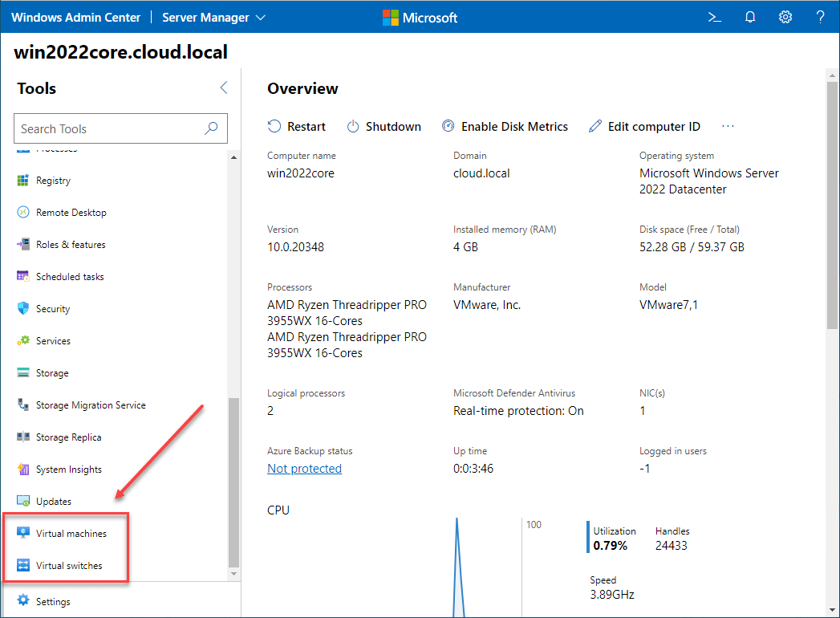Open Virtual switches tool
840x618 pixels.
(69, 566)
